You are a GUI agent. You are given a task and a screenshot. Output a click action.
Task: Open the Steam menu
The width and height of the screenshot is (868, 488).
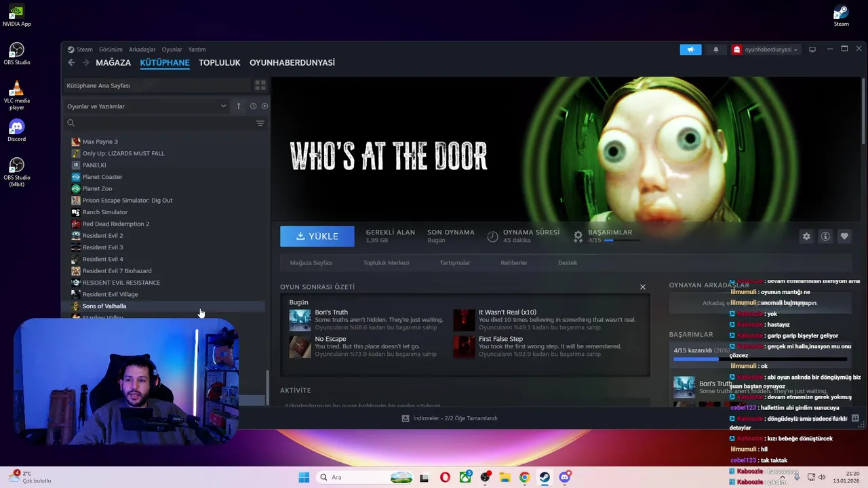click(80, 49)
